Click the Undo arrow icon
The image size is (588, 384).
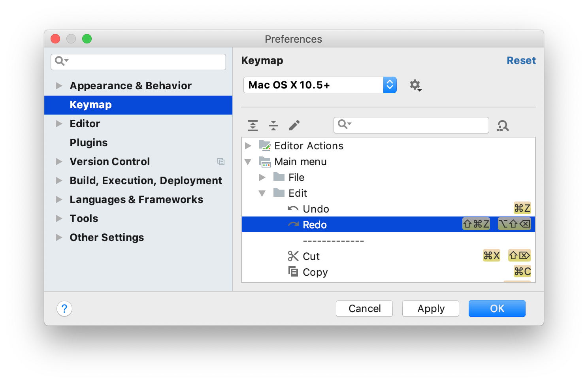[293, 209]
